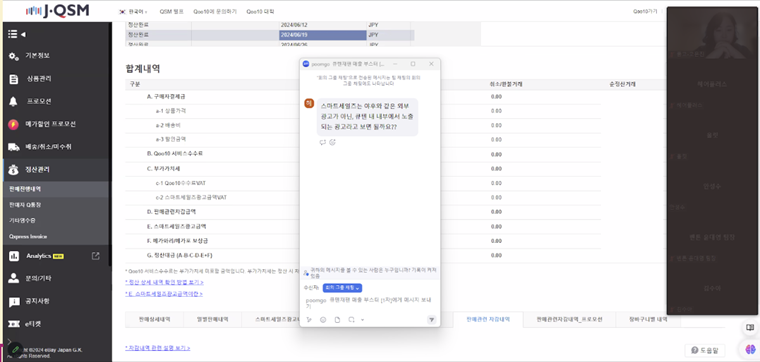Click Qoo10에 문의하기 in the top menu
Viewport: 760px width, 362px height.
point(215,11)
